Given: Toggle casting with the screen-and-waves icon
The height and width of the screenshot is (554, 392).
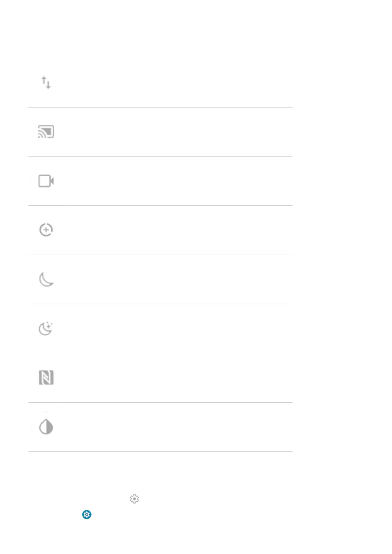Looking at the screenshot, I should click(46, 132).
